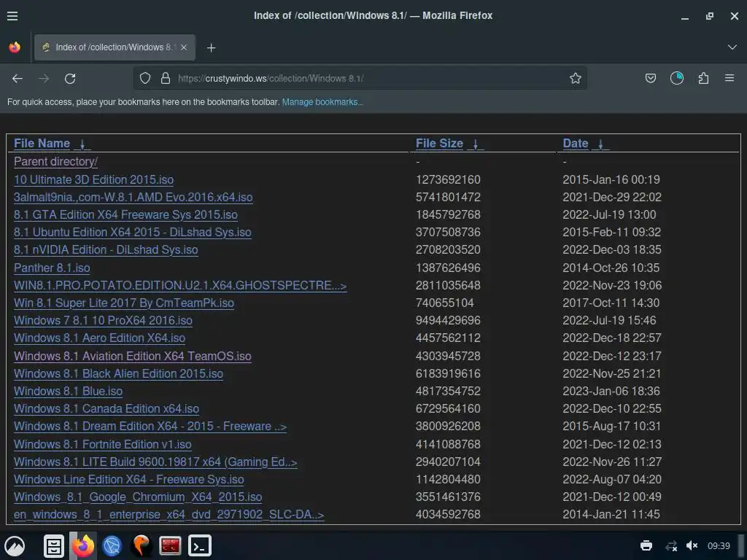The height and width of the screenshot is (560, 747).
Task: Sort by Date header
Action: point(576,144)
